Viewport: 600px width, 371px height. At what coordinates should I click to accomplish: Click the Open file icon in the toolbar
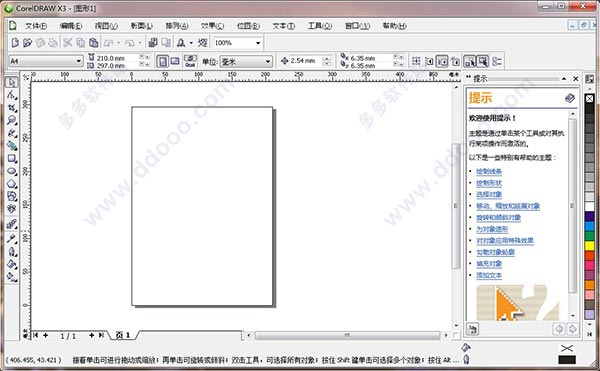coord(27,42)
